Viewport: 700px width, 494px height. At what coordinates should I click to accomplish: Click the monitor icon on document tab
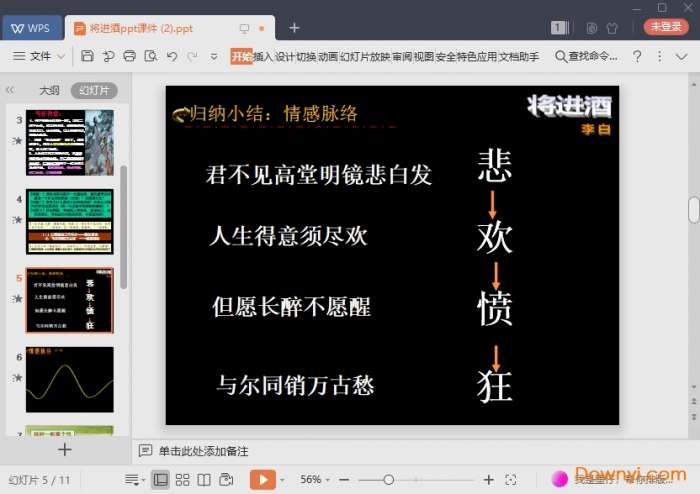(x=244, y=29)
